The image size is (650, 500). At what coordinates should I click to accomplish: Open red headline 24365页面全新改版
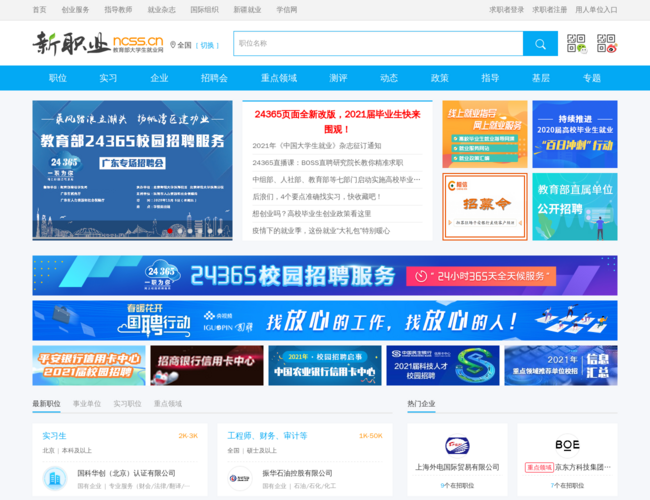337,121
